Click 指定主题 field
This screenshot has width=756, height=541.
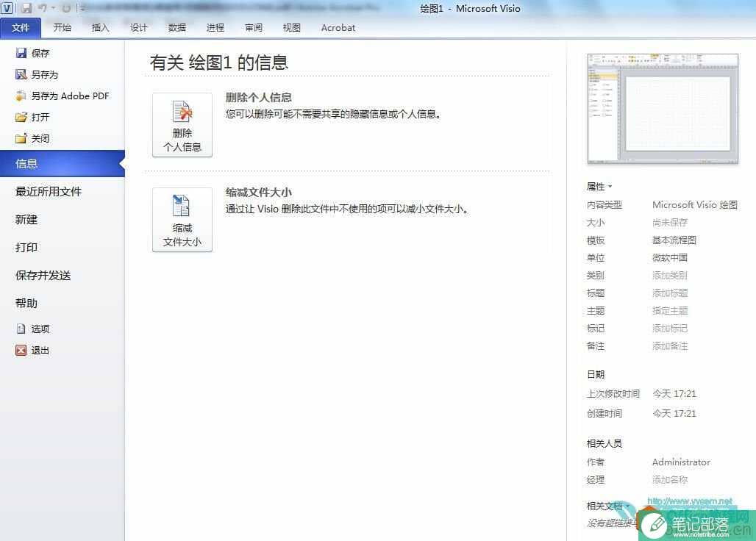670,311
